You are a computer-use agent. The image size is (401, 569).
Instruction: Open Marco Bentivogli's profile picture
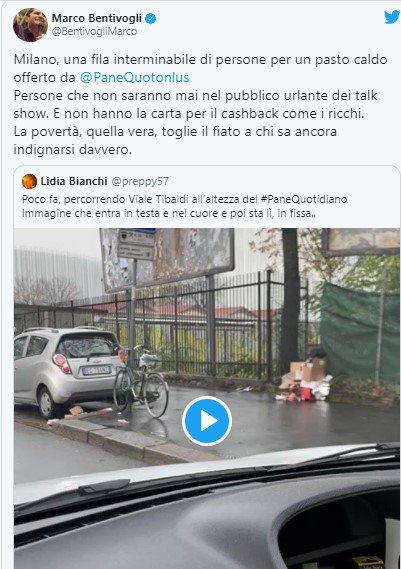pos(30,25)
